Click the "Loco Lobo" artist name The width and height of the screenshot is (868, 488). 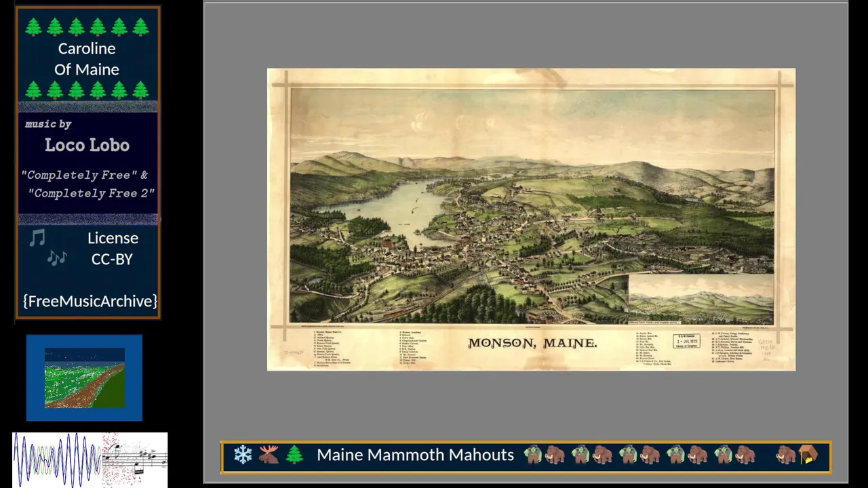tap(87, 145)
